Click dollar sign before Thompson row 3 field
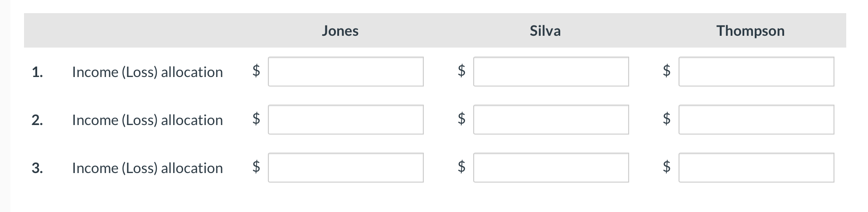The image size is (868, 212). 666,166
